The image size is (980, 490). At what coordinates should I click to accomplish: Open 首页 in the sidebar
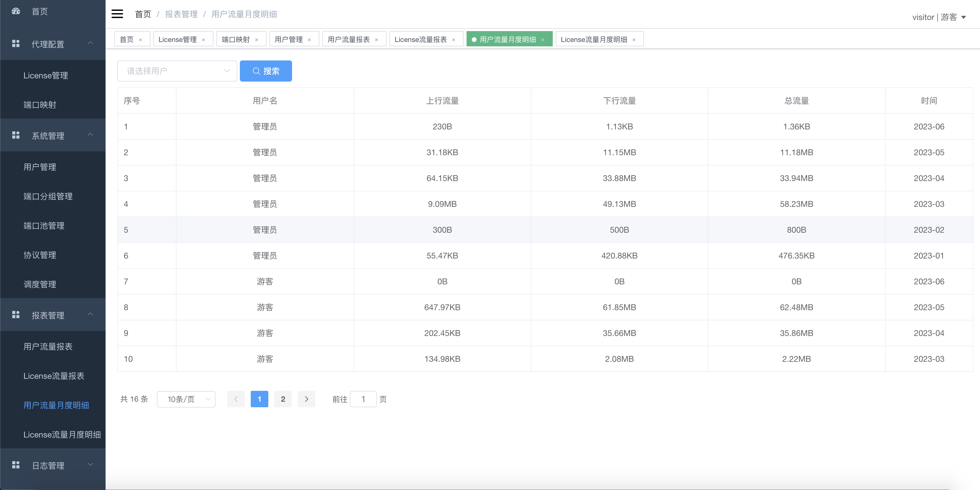pos(53,11)
